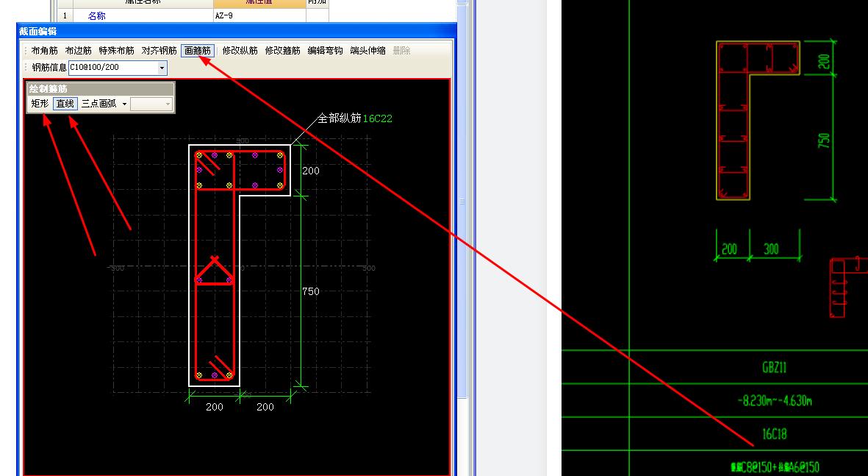
Task: Open the 修改纵筋 command
Action: (x=240, y=51)
